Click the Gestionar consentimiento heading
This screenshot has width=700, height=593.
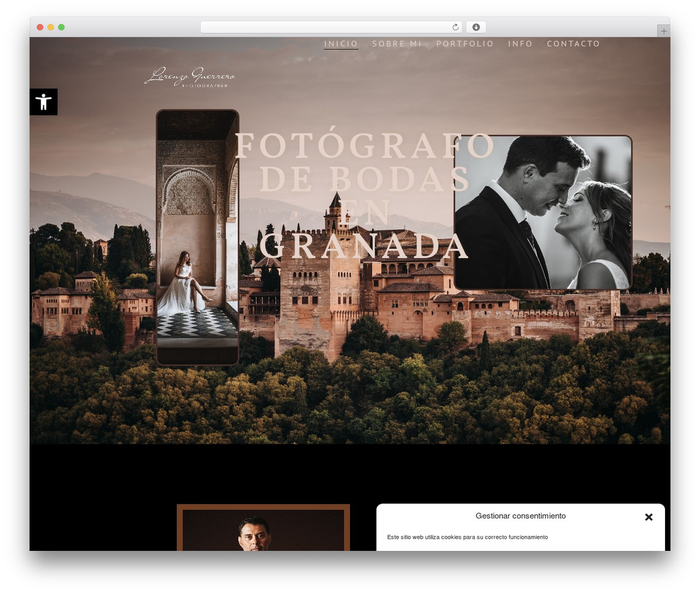[521, 516]
